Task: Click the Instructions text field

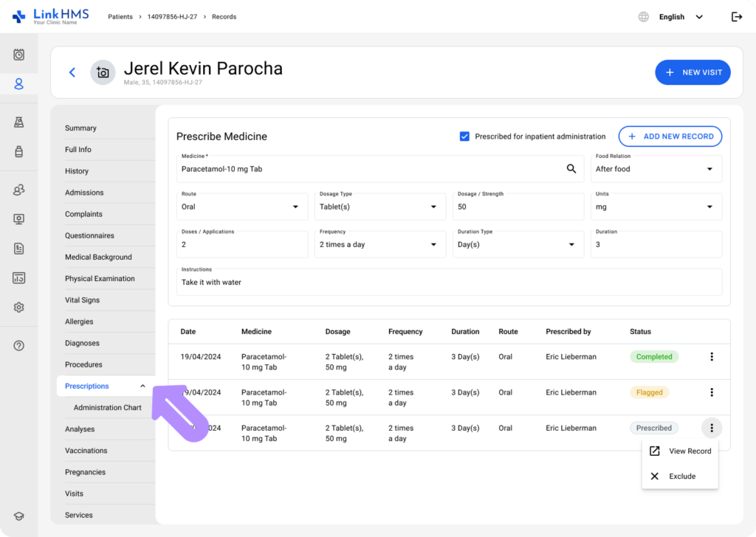Action: coord(449,283)
